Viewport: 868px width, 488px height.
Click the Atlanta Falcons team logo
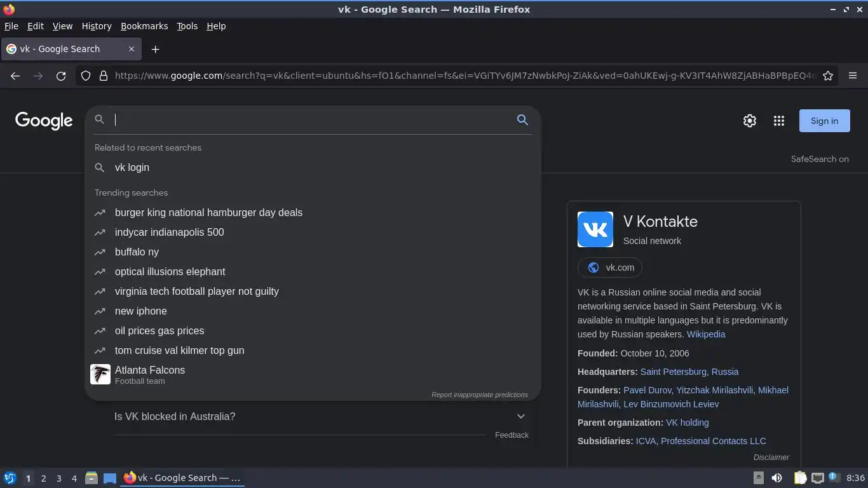[100, 374]
